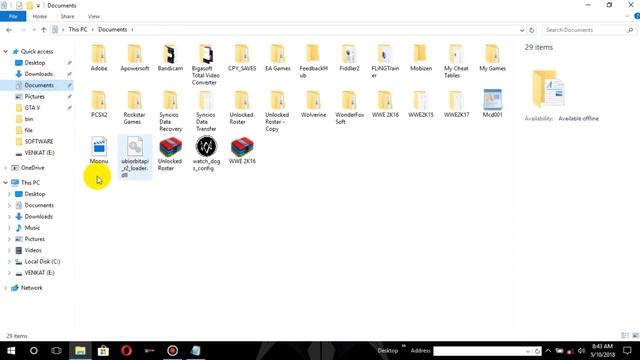Open SOFTWARE folder in Quick access

(x=39, y=141)
